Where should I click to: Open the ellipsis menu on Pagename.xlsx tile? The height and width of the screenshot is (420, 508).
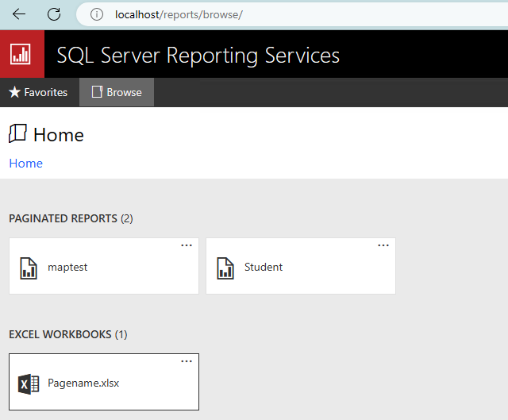pyautogui.click(x=187, y=361)
